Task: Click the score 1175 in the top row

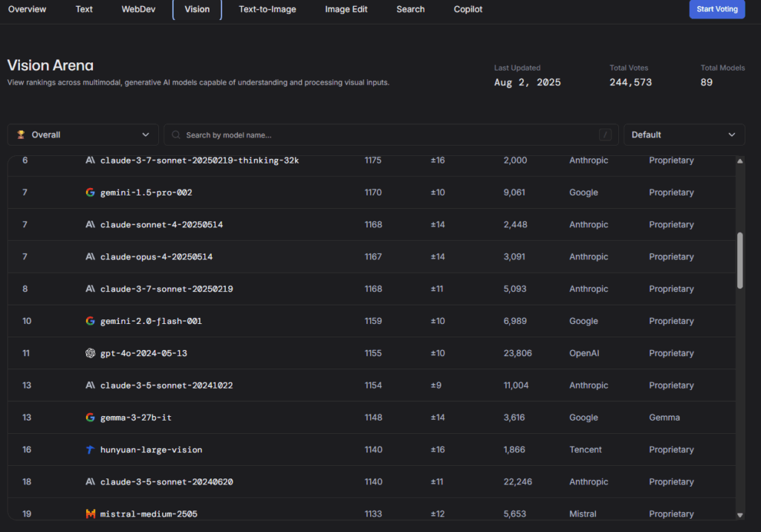Action: tap(373, 160)
